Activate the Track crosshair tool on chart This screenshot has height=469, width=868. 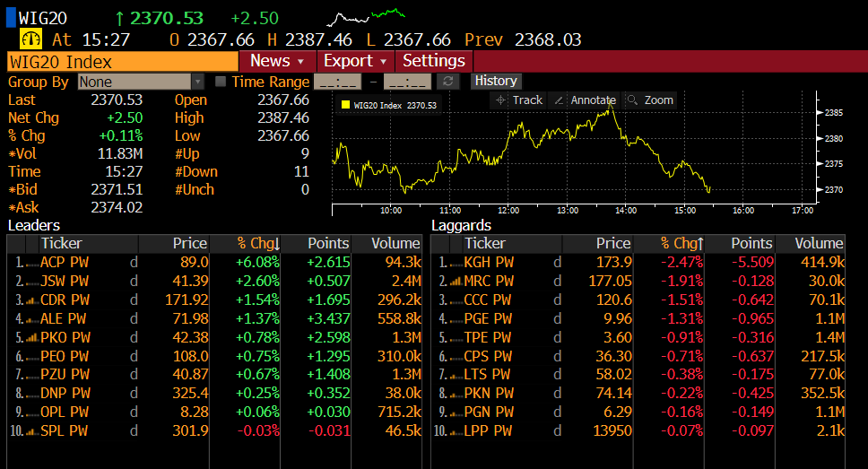point(518,100)
